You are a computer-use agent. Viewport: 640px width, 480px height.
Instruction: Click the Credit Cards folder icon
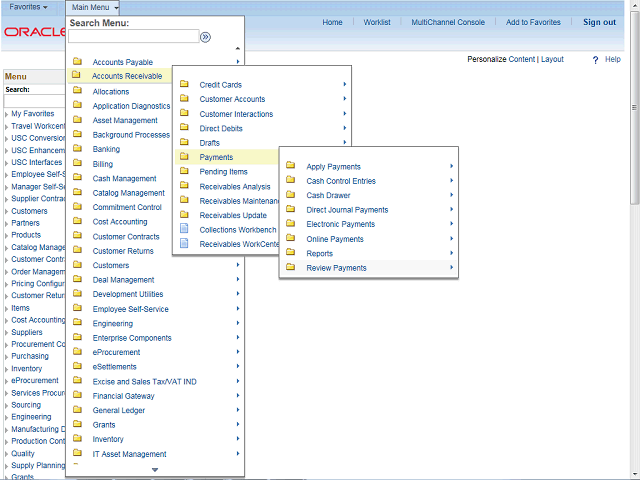point(184,85)
